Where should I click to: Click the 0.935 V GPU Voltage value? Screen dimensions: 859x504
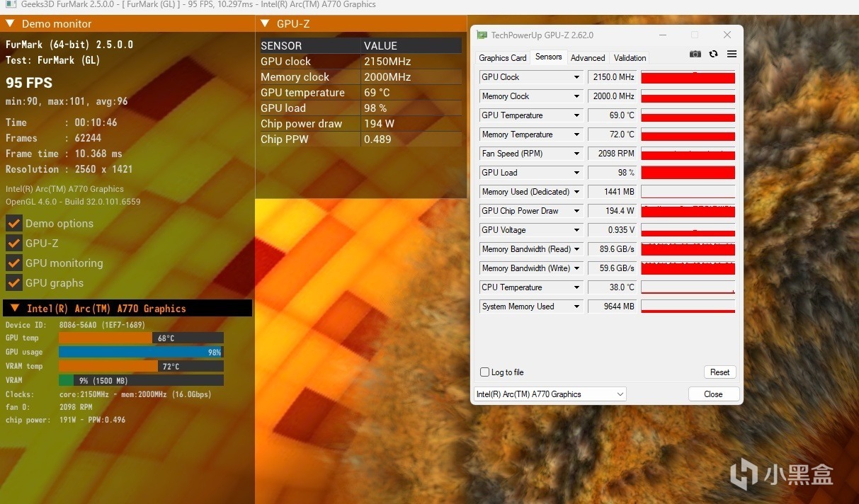click(x=612, y=230)
